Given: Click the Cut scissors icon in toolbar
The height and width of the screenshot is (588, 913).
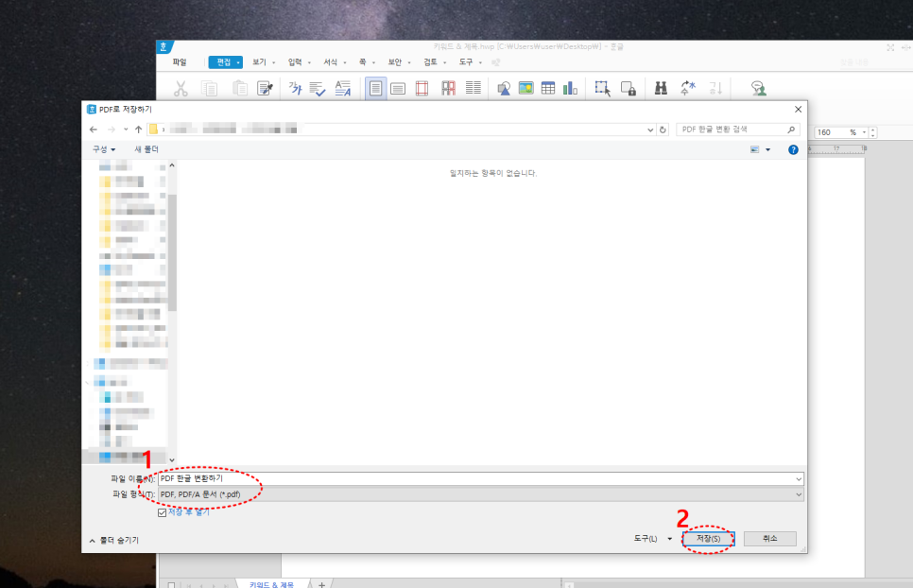Looking at the screenshot, I should click(x=181, y=89).
